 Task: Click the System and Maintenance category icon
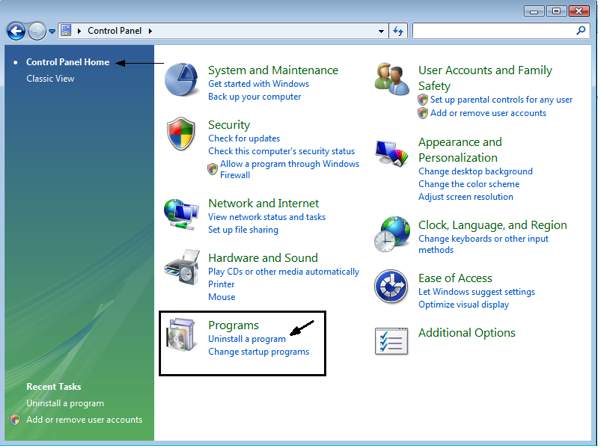pos(182,80)
